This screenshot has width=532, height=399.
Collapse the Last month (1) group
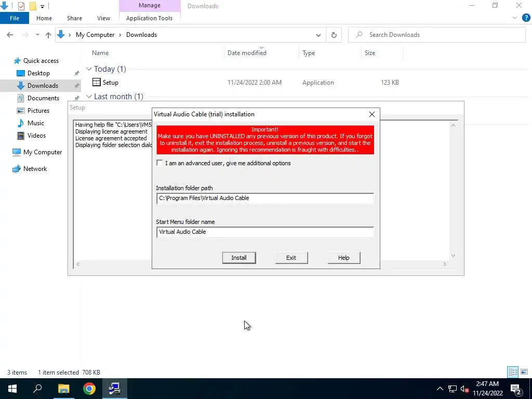point(89,97)
